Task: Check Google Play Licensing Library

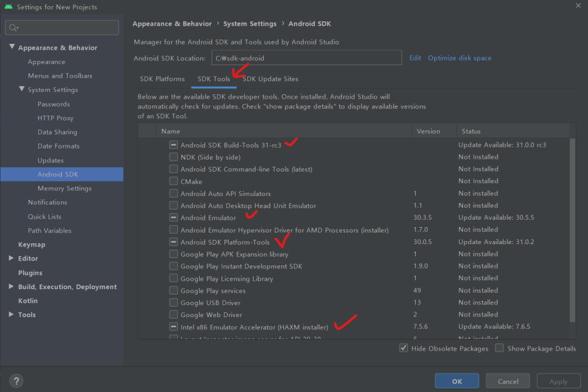Action: click(173, 278)
